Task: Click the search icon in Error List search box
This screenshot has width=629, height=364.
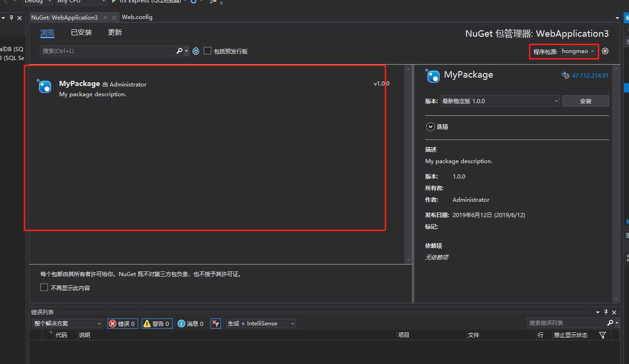Action: (610, 323)
